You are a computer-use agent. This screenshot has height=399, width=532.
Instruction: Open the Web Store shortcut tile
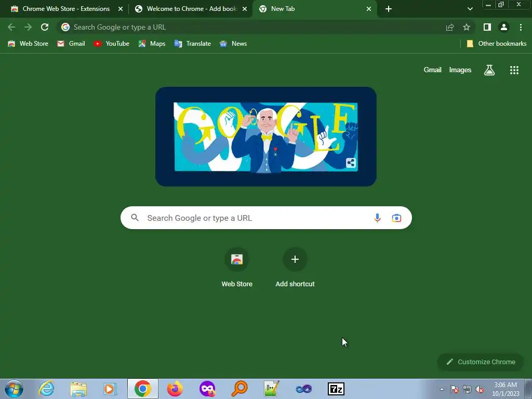[237, 268]
